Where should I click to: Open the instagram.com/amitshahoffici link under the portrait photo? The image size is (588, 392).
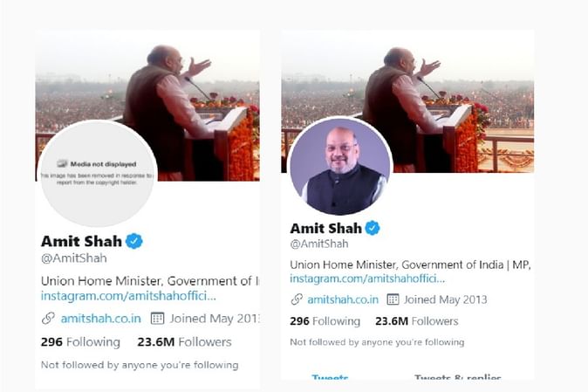(367, 279)
